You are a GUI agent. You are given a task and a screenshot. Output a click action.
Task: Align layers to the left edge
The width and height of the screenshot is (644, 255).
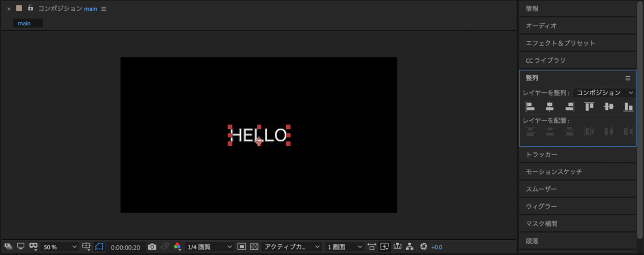coord(530,107)
